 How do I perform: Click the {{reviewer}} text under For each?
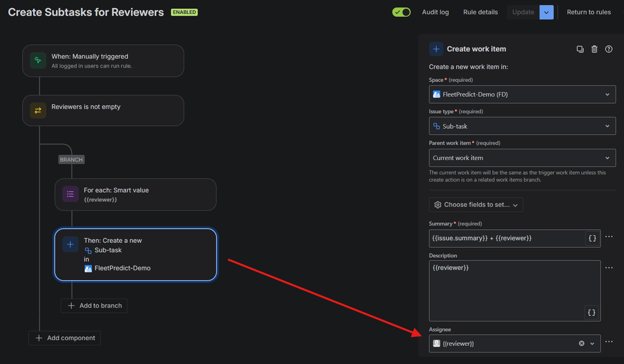tap(101, 200)
